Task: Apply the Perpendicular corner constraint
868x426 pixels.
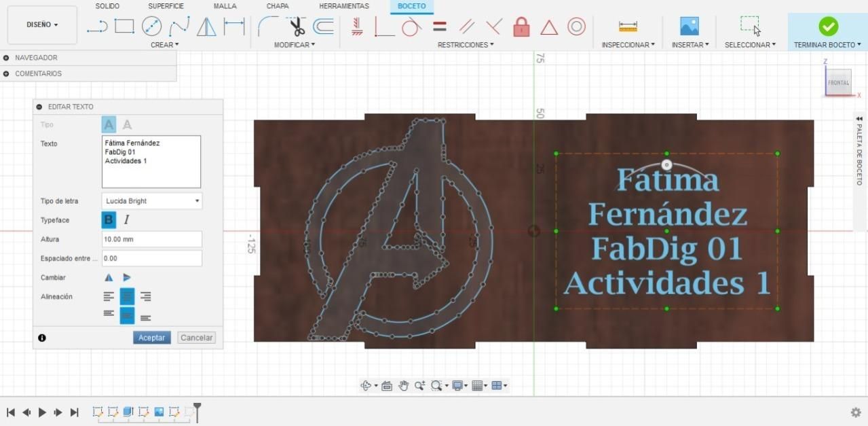Action: pyautogui.click(x=384, y=26)
